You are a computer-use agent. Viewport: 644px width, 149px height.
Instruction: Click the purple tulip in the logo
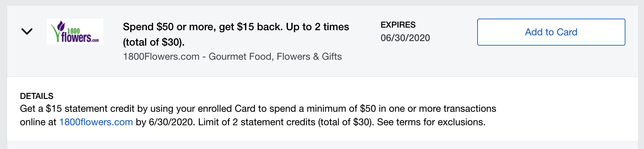(x=61, y=26)
